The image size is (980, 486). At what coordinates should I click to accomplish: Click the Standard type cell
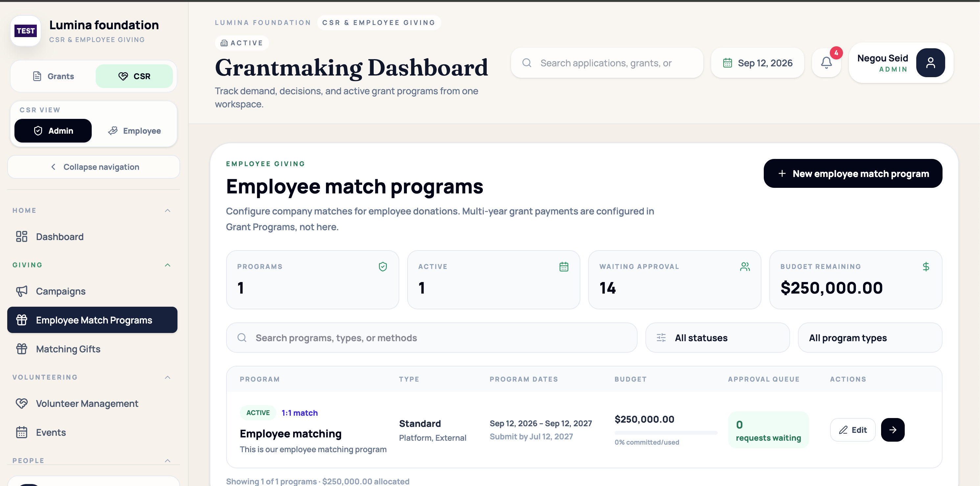tap(420, 423)
